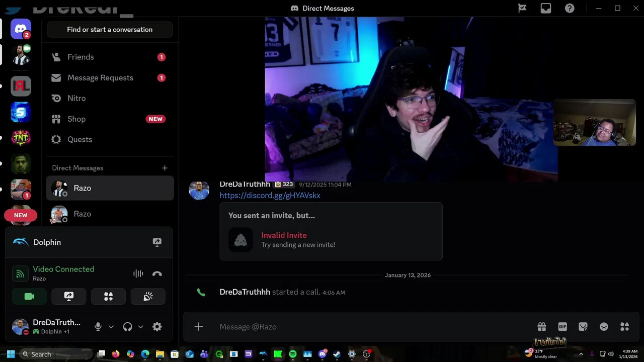Open the GIF picker

point(562,327)
